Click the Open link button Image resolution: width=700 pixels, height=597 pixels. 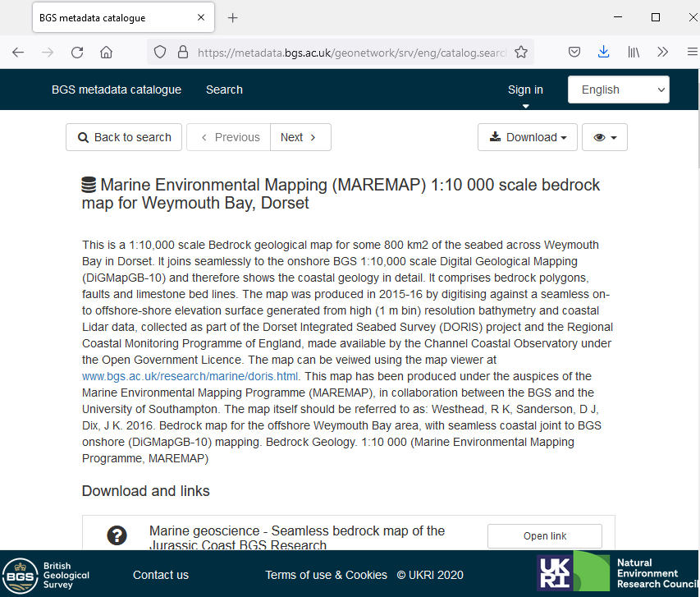pyautogui.click(x=544, y=535)
